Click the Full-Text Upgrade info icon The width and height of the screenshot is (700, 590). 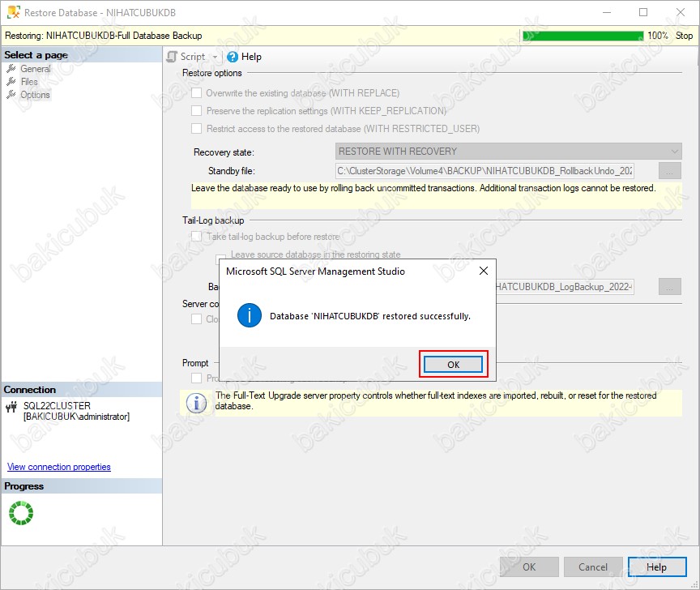click(x=196, y=404)
